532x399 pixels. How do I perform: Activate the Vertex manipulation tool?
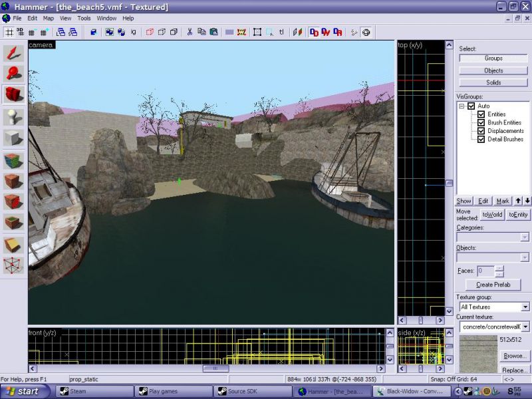[x=13, y=266]
